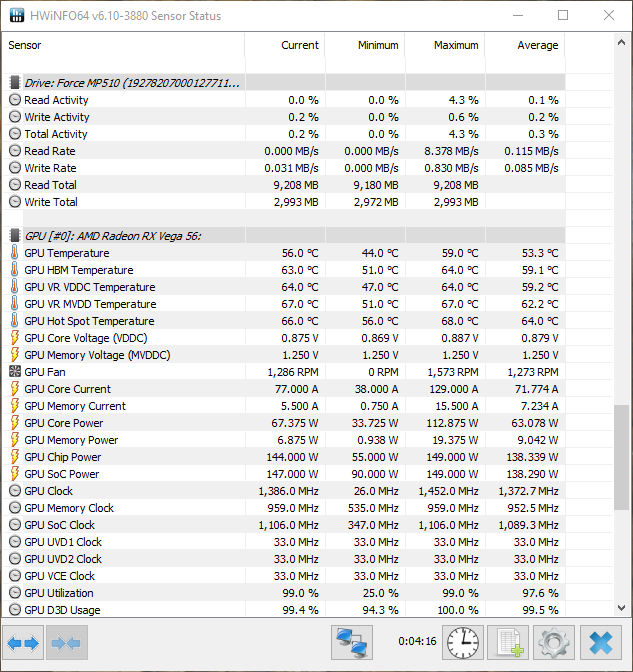Click the vertical scrollbar thumb
Image resolution: width=633 pixels, height=672 pixels.
pos(621,457)
